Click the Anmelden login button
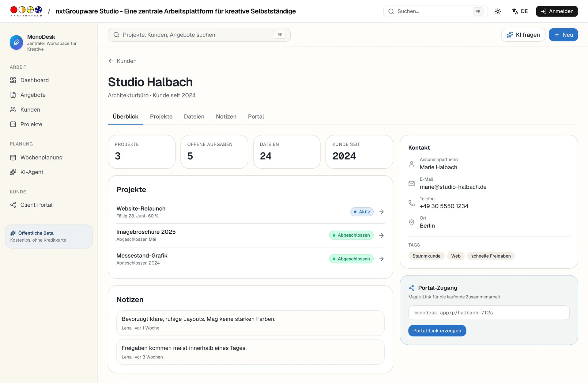 point(557,11)
